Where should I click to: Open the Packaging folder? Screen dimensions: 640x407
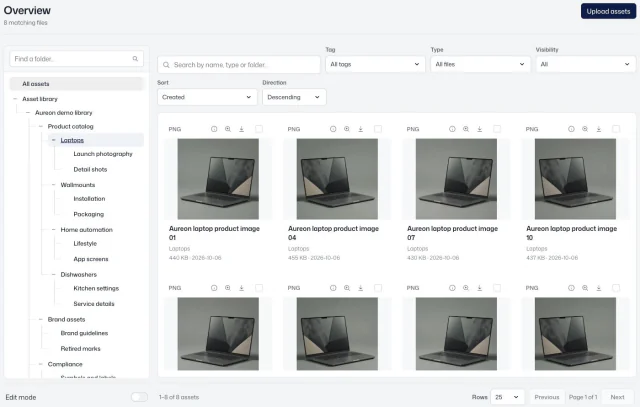point(89,214)
